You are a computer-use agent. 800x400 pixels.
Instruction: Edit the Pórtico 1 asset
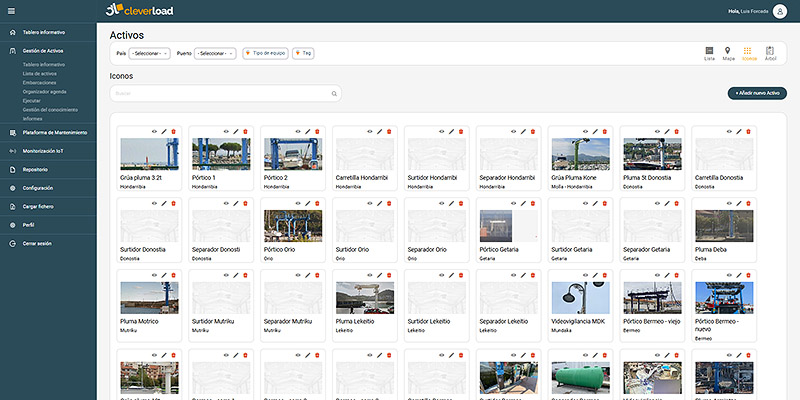[236, 132]
